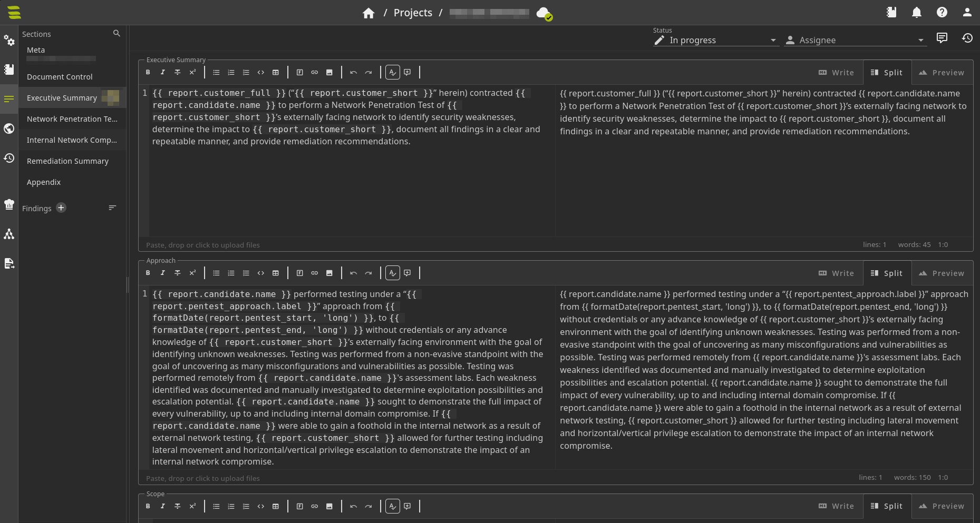Switch Executive Summary to Split mode
Viewport: 980px width, 523px height.
(x=887, y=73)
